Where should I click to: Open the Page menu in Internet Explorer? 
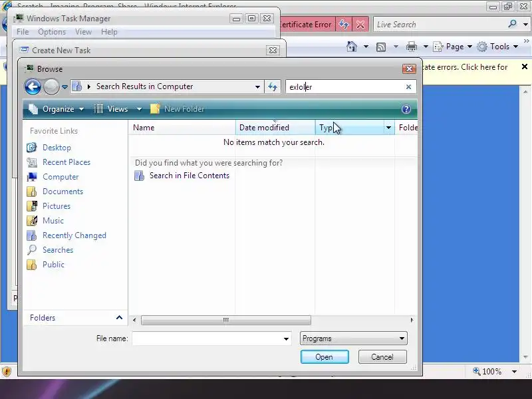tap(453, 47)
